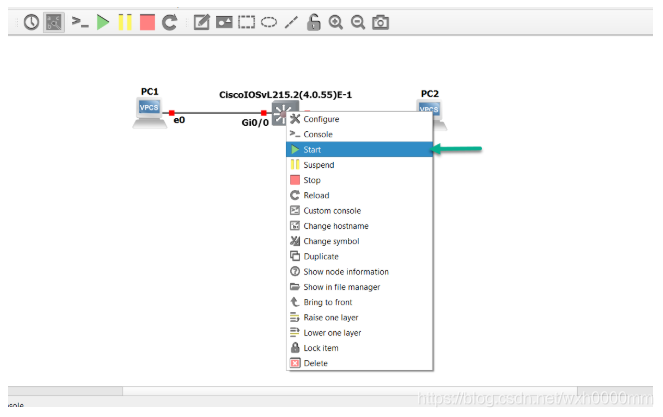
Task: Stop all nodes with red square button
Action: tap(147, 22)
